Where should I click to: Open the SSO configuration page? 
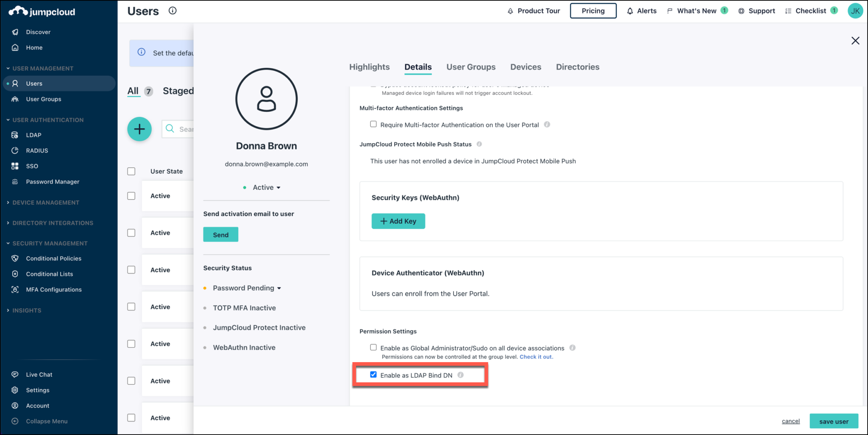coord(31,166)
